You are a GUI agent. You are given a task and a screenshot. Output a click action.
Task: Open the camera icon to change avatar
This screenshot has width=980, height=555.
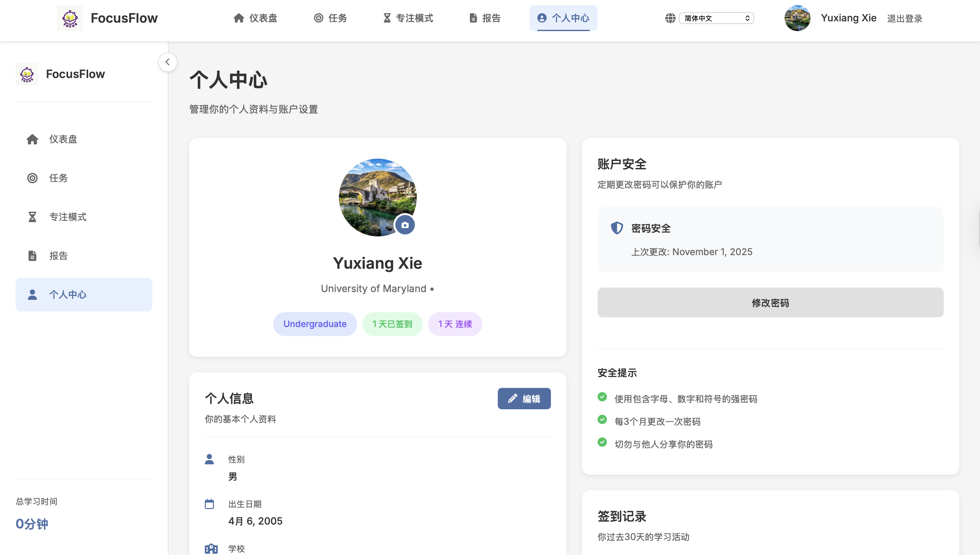(405, 224)
